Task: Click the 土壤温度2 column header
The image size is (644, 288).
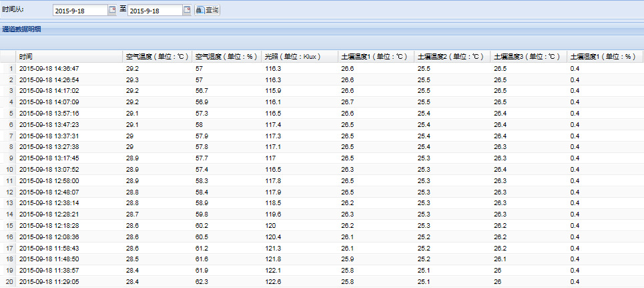Action: pos(450,57)
